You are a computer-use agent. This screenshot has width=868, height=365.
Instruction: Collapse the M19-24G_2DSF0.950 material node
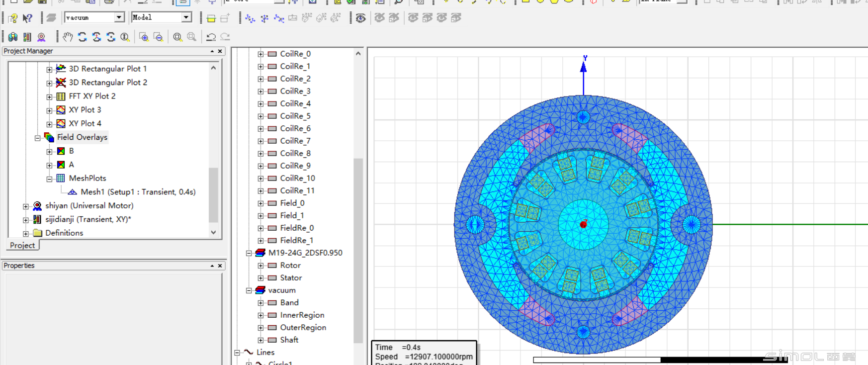249,253
